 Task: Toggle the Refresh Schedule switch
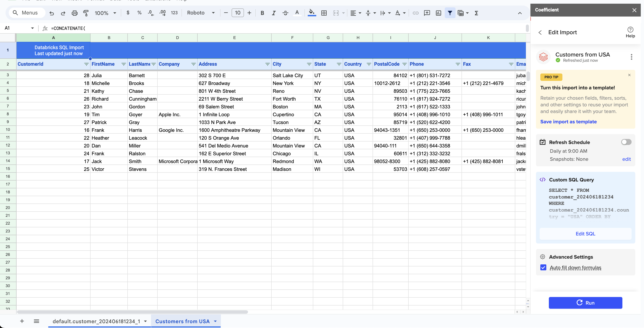626,142
